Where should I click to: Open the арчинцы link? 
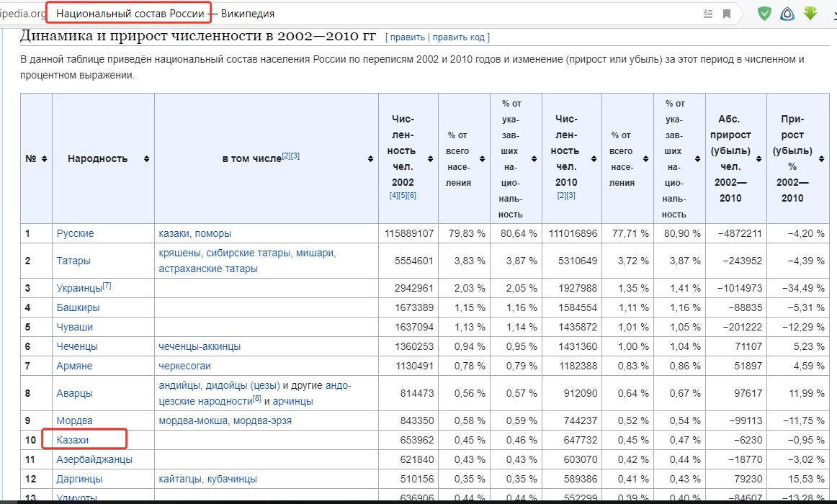pos(292,401)
